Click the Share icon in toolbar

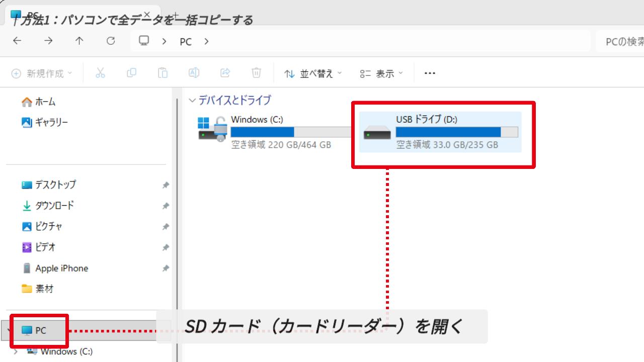225,73
